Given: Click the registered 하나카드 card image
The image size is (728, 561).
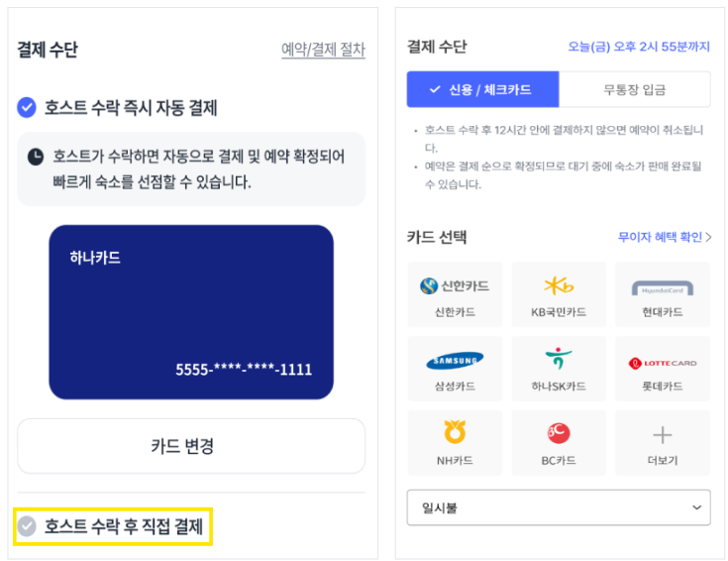Looking at the screenshot, I should click(x=191, y=312).
